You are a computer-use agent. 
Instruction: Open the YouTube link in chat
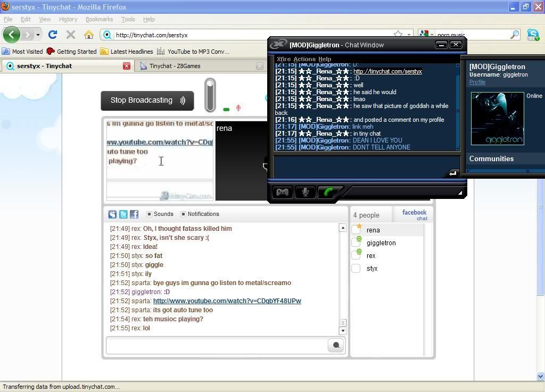click(x=227, y=301)
